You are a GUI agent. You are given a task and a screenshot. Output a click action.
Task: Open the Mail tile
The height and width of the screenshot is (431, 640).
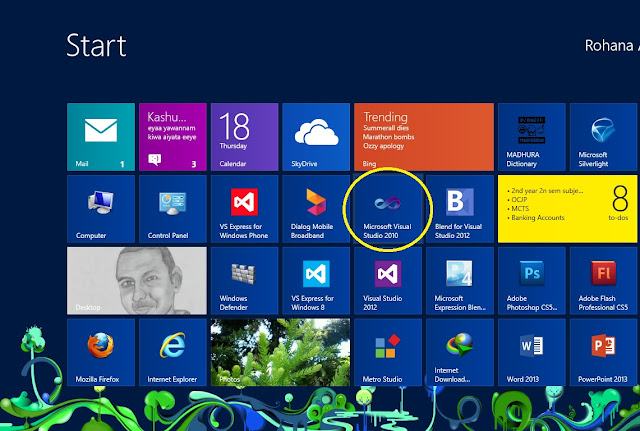[x=101, y=137]
